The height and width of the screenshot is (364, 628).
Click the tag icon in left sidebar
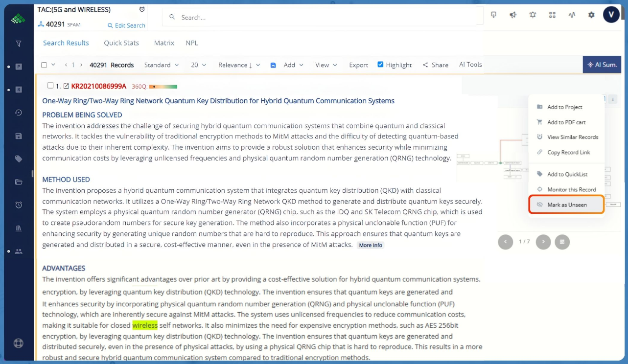tap(19, 159)
